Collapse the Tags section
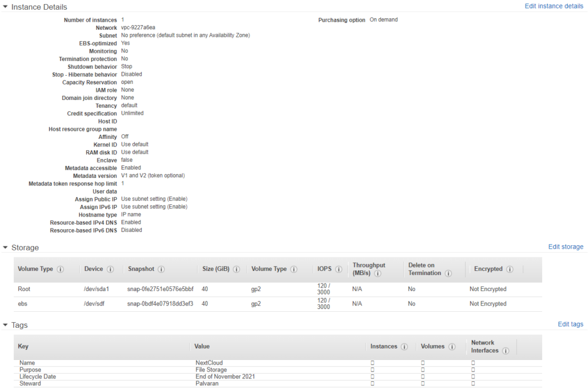Screen dimensions: 588x391 click(x=5, y=325)
